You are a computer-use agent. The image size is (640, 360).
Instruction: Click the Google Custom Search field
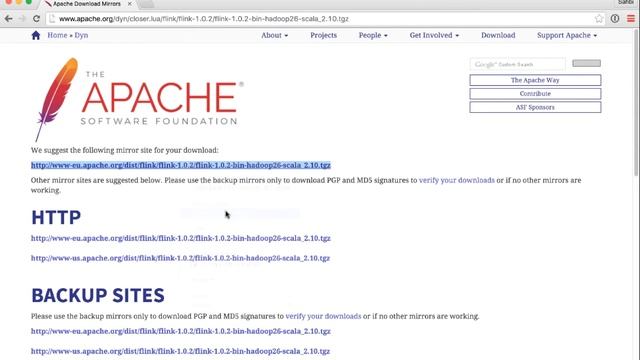coord(518,64)
